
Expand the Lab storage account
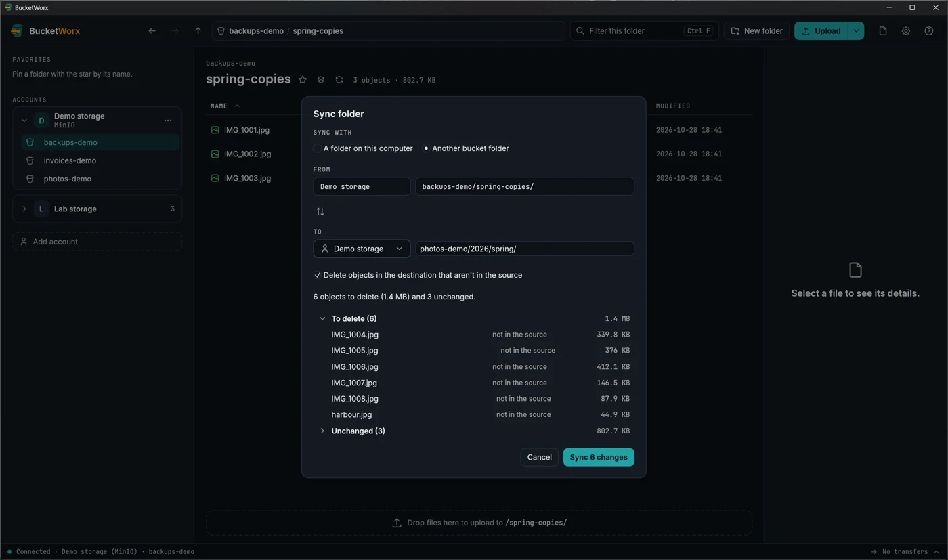click(x=24, y=209)
